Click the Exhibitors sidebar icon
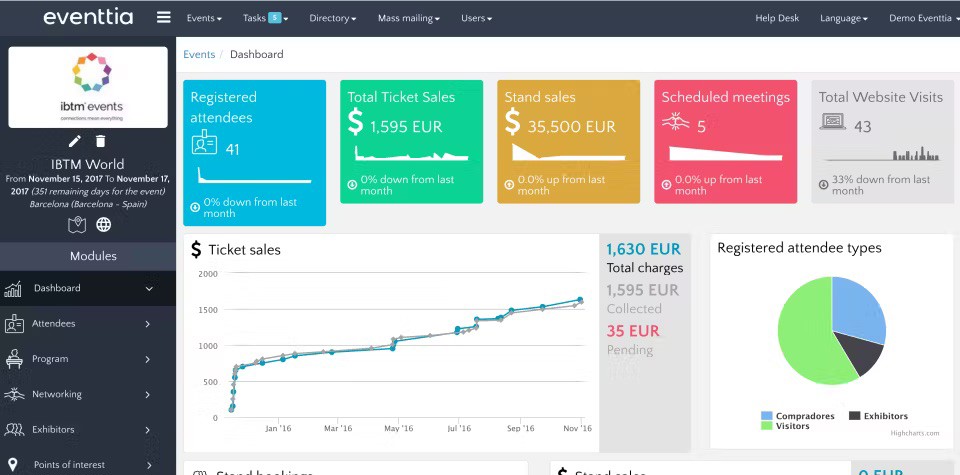 tap(14, 430)
